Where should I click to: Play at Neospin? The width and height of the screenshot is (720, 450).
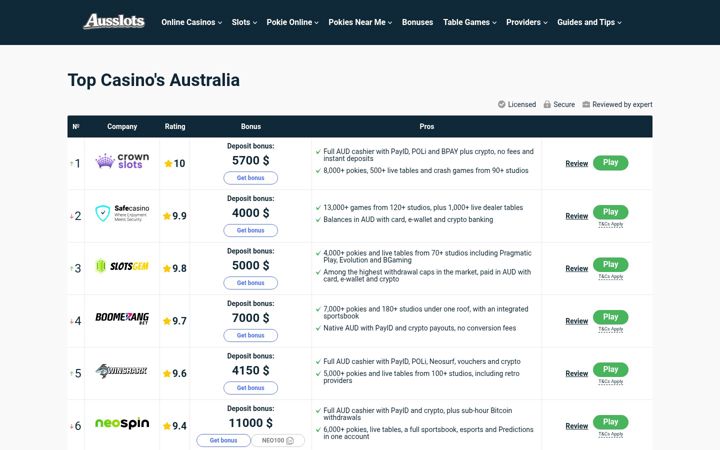(610, 422)
